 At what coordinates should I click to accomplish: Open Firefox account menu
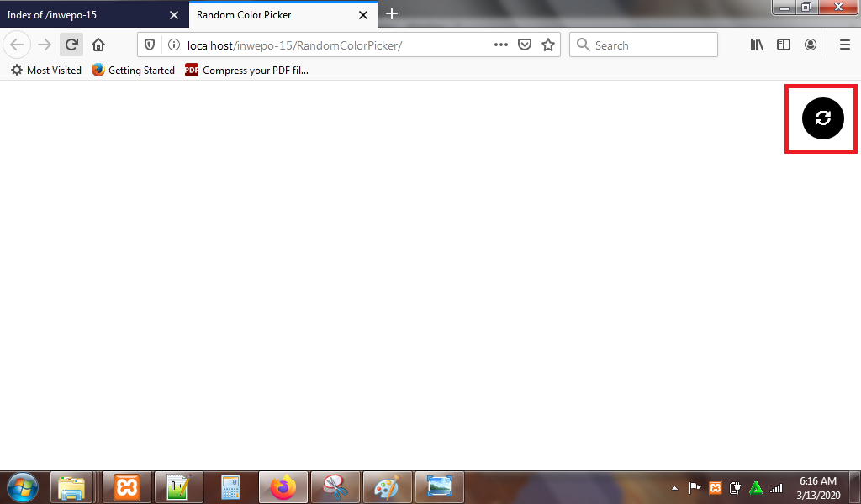tap(811, 45)
